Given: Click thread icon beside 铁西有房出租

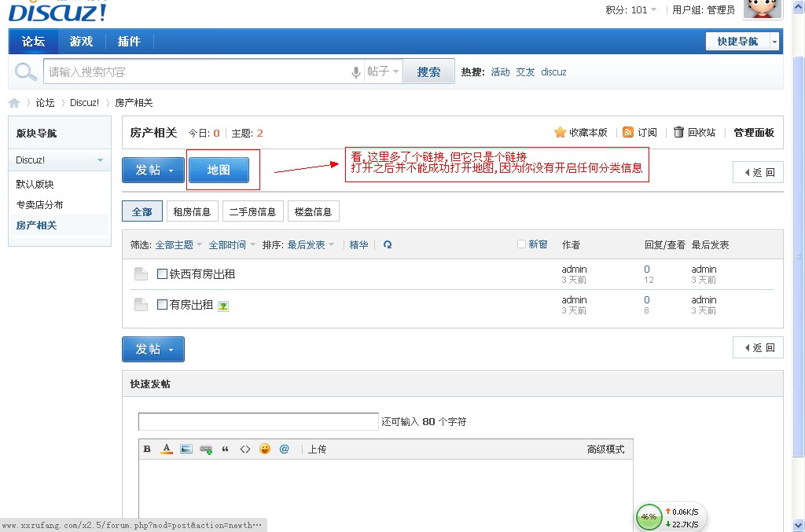Looking at the screenshot, I should point(141,274).
